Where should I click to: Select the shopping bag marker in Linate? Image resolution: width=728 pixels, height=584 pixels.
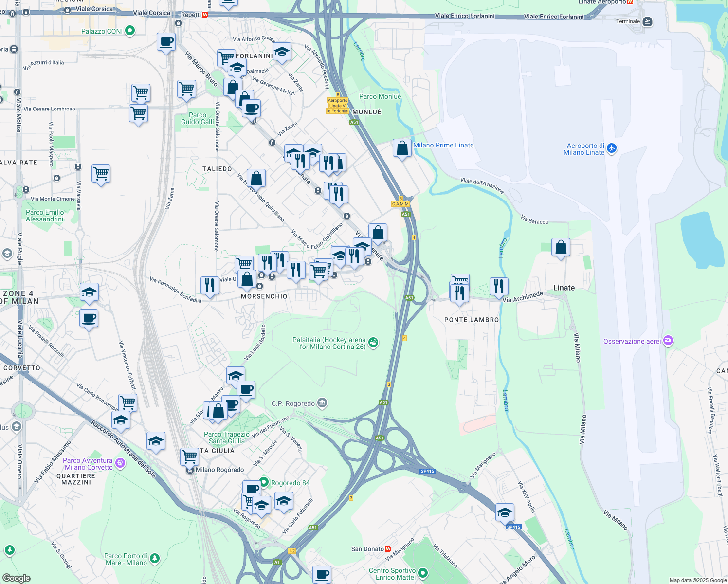561,248
